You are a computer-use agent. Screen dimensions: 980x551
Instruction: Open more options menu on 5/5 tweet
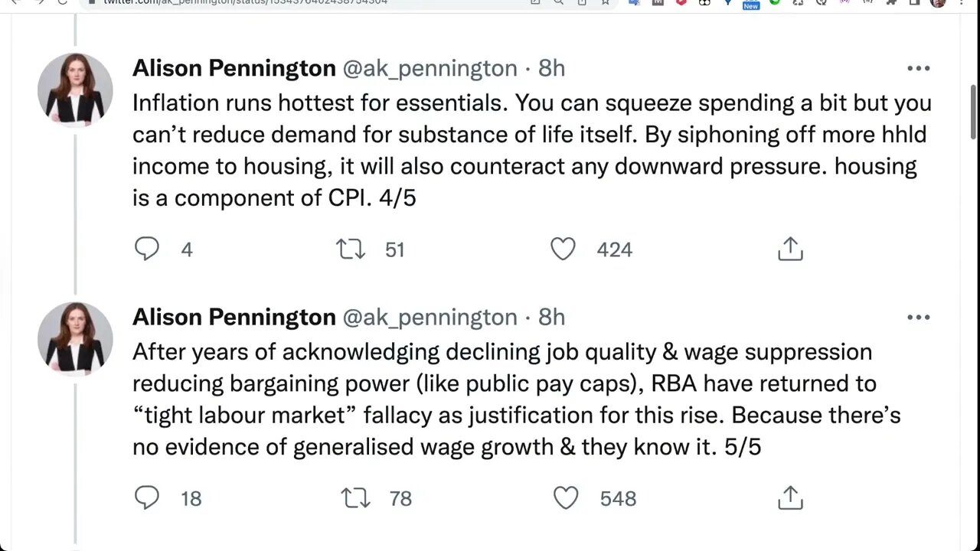pyautogui.click(x=918, y=317)
